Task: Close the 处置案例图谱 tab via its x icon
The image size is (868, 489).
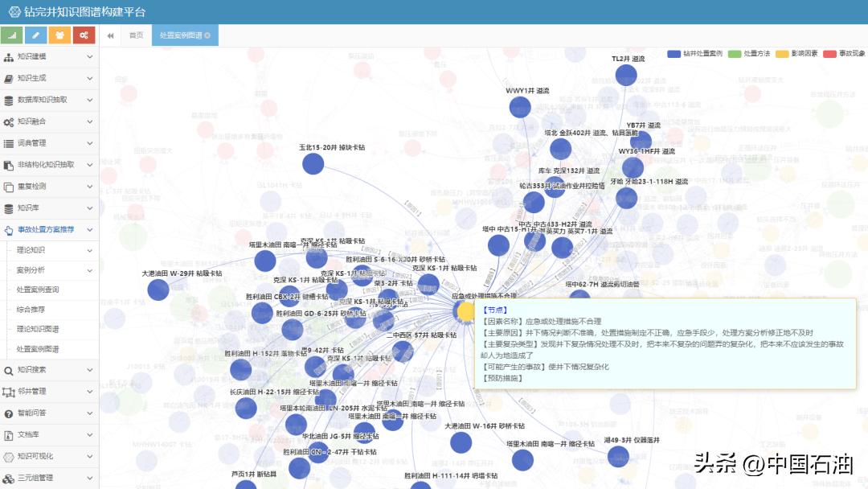Action: [207, 35]
